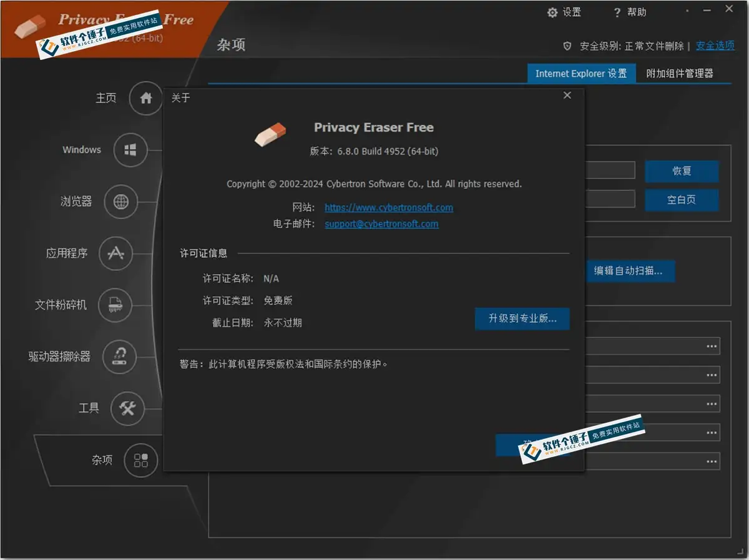The image size is (749, 560).
Task: Click the support@cybertronsoft.com email link
Action: (381, 224)
